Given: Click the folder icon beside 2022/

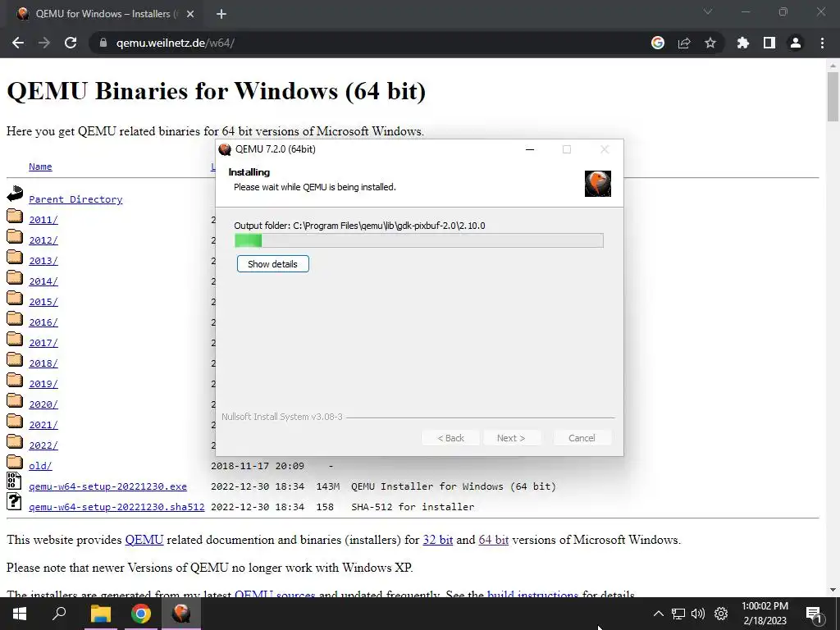Looking at the screenshot, I should (x=15, y=442).
